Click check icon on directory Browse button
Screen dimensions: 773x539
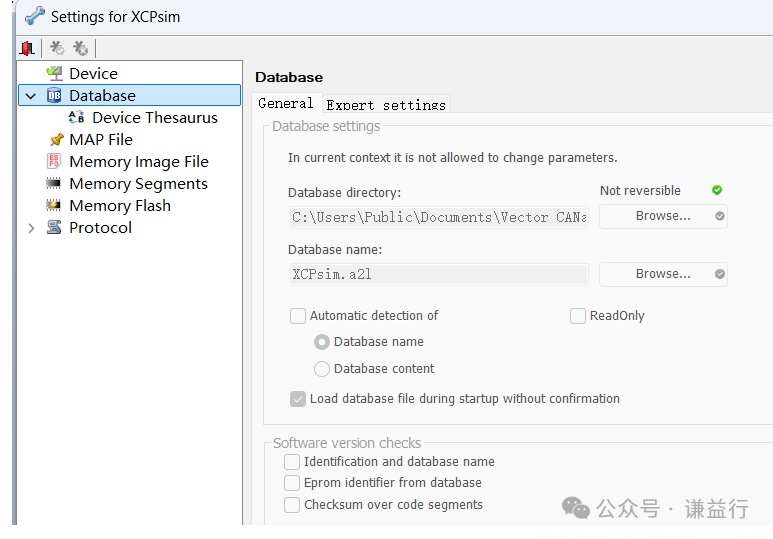(x=720, y=216)
